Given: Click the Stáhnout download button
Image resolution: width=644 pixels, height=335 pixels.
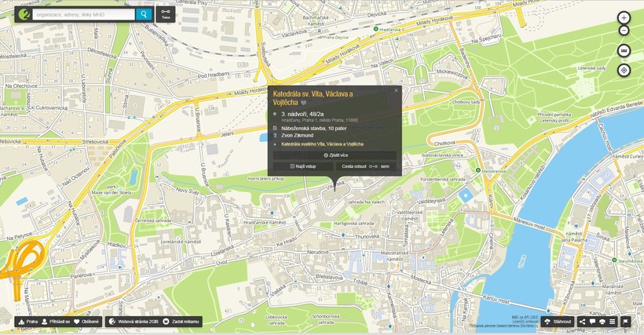Looking at the screenshot, I should [x=558, y=322].
